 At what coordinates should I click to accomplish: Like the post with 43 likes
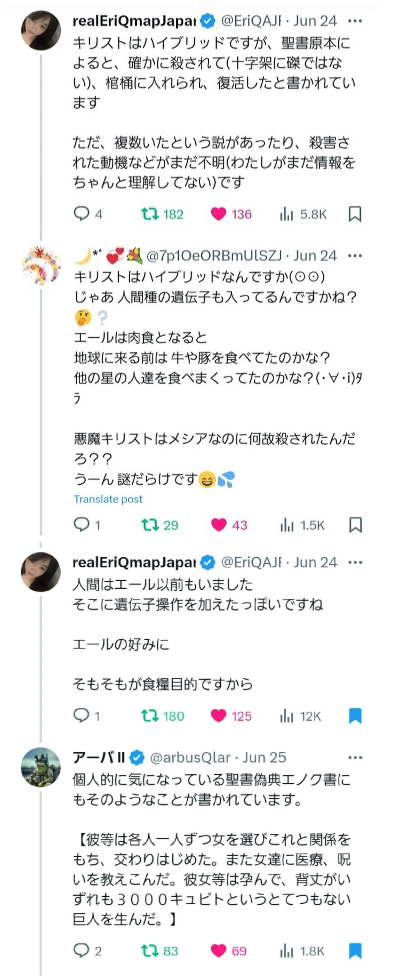click(x=219, y=525)
